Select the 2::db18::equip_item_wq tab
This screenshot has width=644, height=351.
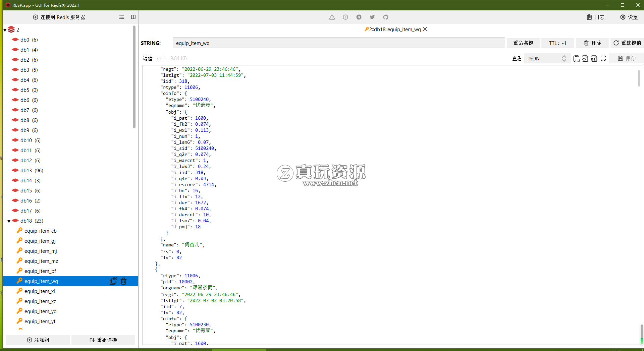pyautogui.click(x=392, y=30)
